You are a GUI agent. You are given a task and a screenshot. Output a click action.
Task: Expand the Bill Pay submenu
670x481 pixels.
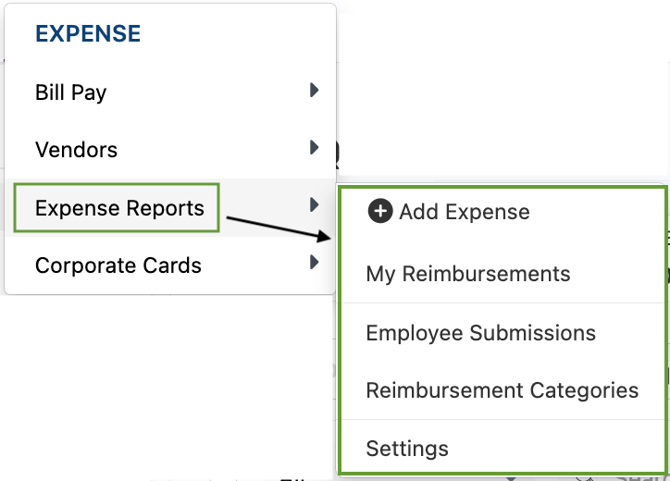pos(170,92)
